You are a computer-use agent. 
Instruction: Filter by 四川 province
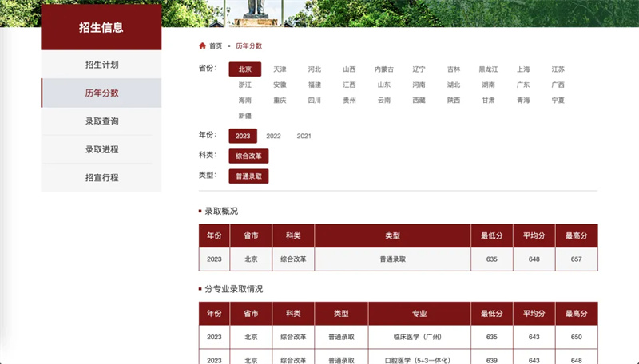pyautogui.click(x=315, y=100)
